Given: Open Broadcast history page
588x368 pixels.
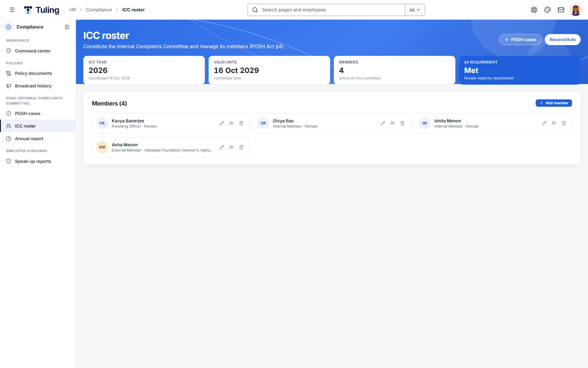Looking at the screenshot, I should click(38, 86).
